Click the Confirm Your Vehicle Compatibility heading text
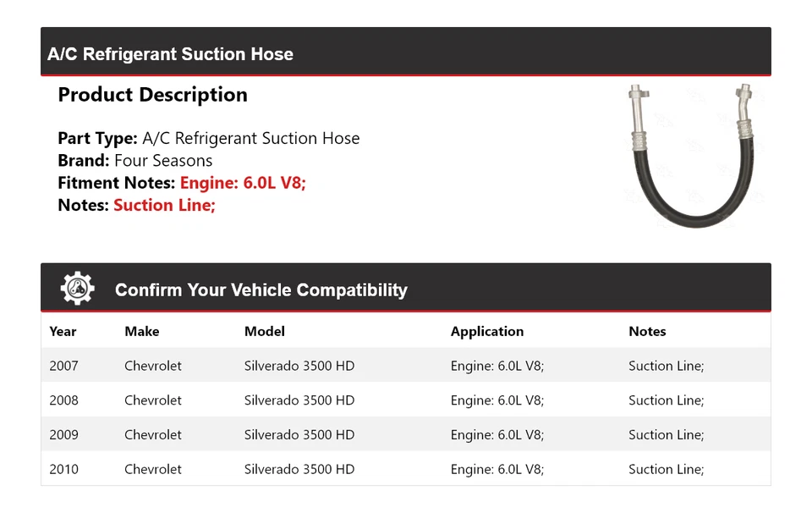 point(261,290)
